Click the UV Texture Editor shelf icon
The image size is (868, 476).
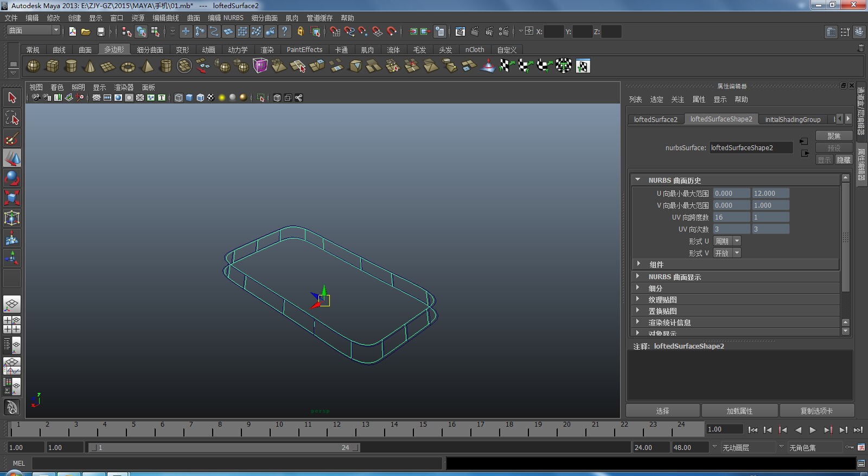tap(583, 67)
